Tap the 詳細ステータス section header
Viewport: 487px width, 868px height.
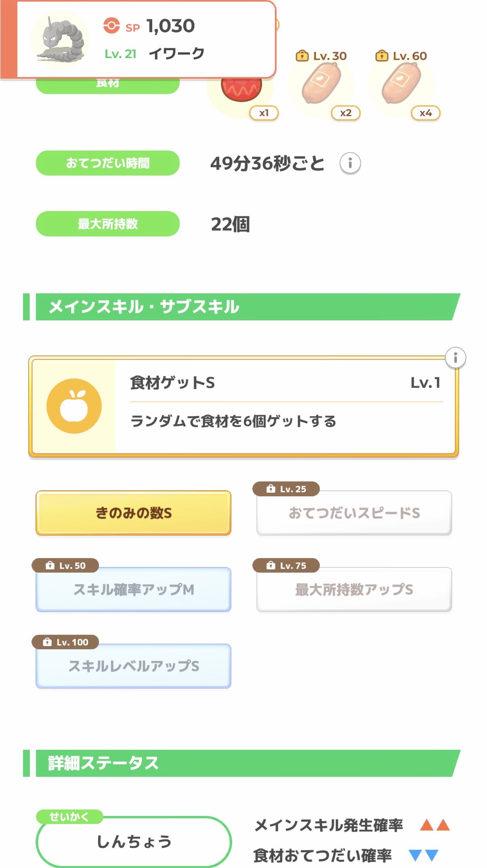click(242, 763)
